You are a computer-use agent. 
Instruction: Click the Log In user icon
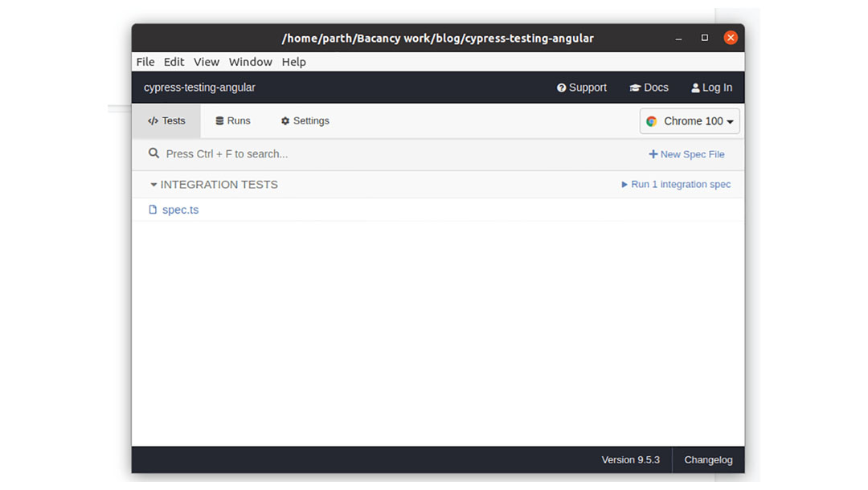695,88
